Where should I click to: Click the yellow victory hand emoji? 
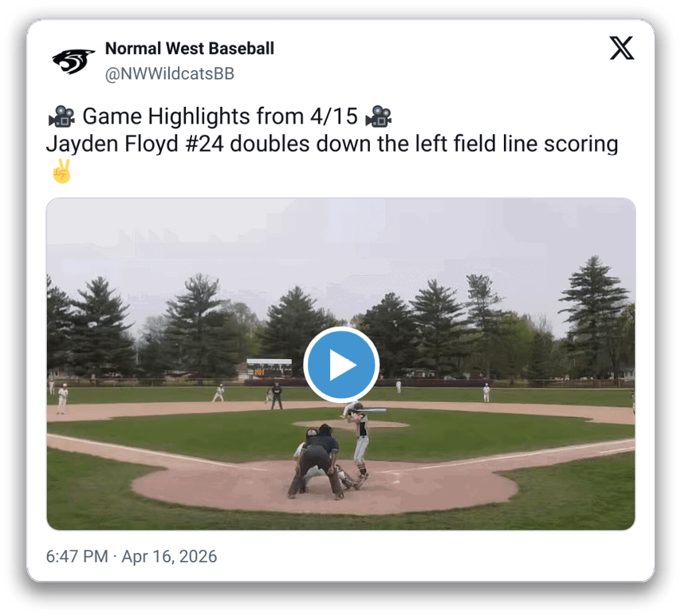tap(61, 172)
